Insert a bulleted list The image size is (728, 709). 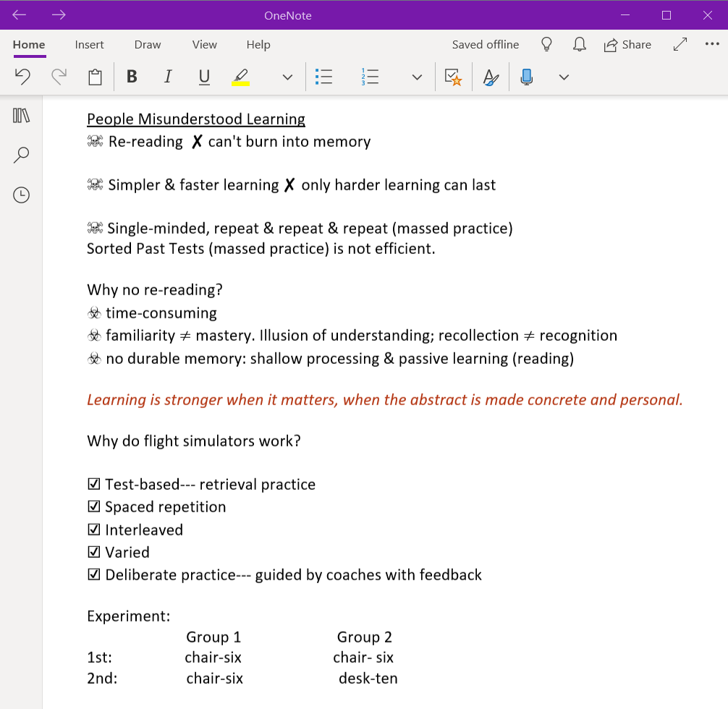tap(323, 77)
